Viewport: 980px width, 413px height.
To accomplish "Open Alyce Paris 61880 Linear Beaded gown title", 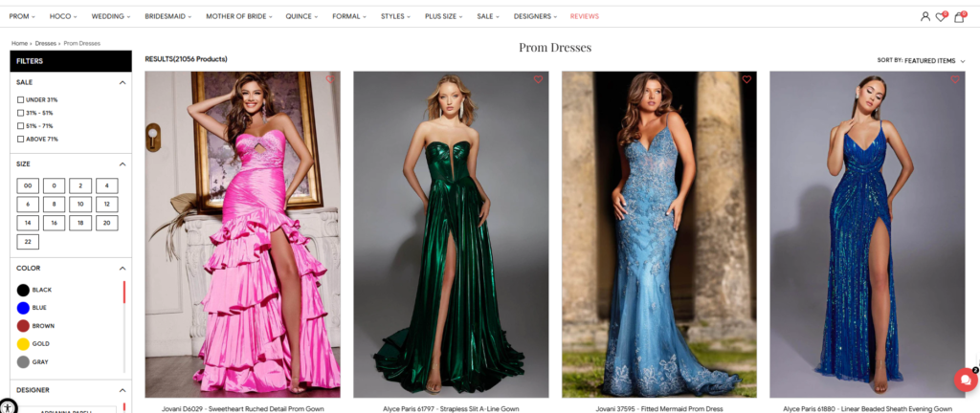I will (867, 409).
